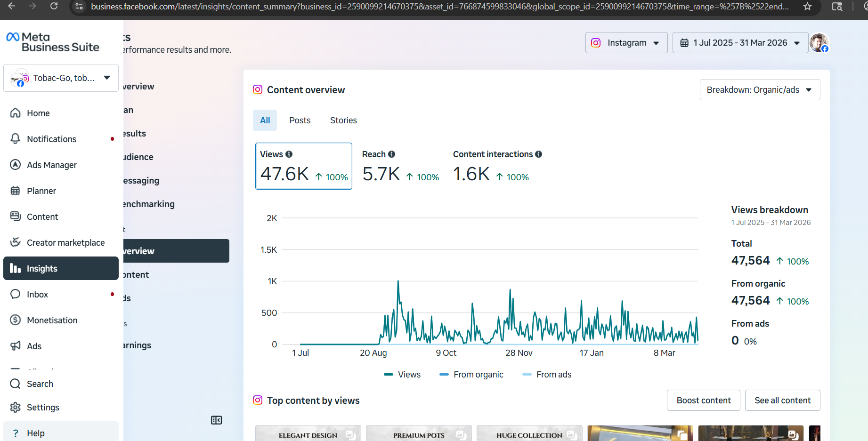View site information icon in address bar

(x=79, y=7)
